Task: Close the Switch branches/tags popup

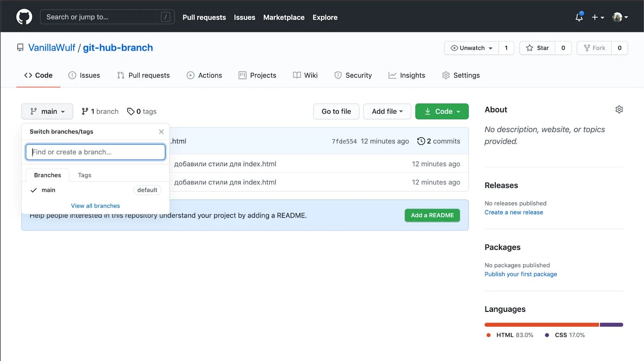Action: [x=161, y=132]
